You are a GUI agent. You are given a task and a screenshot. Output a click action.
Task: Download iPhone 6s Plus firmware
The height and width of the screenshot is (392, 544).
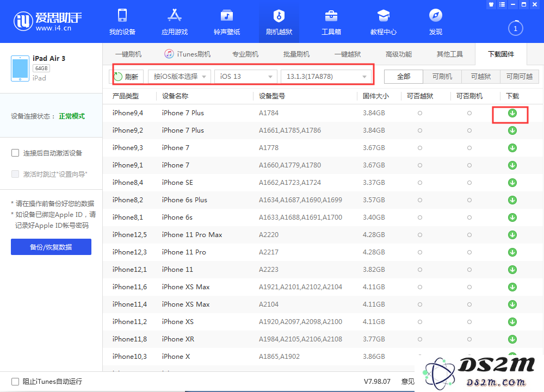click(x=512, y=200)
